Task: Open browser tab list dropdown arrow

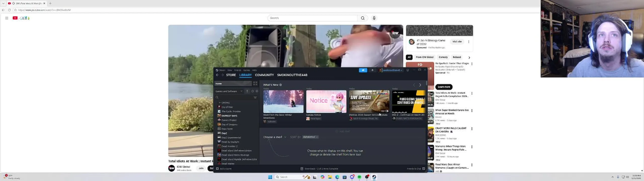Action: pyautogui.click(x=3, y=4)
